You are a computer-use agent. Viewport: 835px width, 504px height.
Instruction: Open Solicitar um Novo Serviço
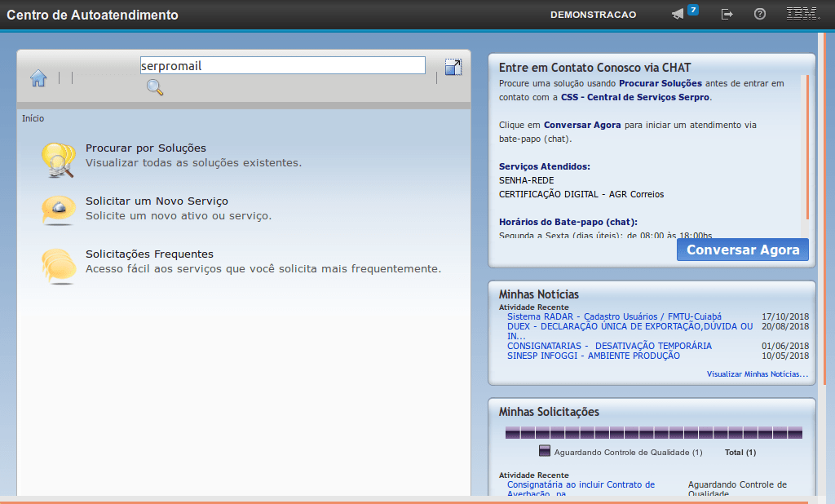pyautogui.click(x=157, y=201)
